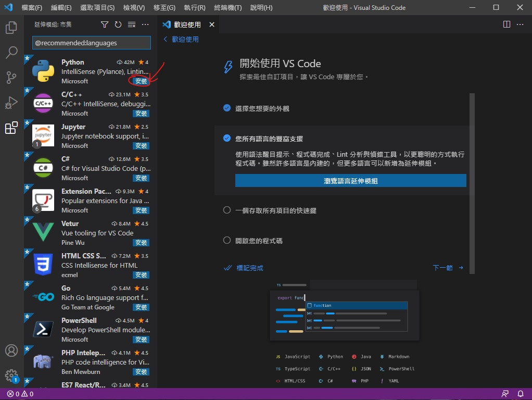Install the Go extension
This screenshot has width=532, height=400.
point(141,307)
